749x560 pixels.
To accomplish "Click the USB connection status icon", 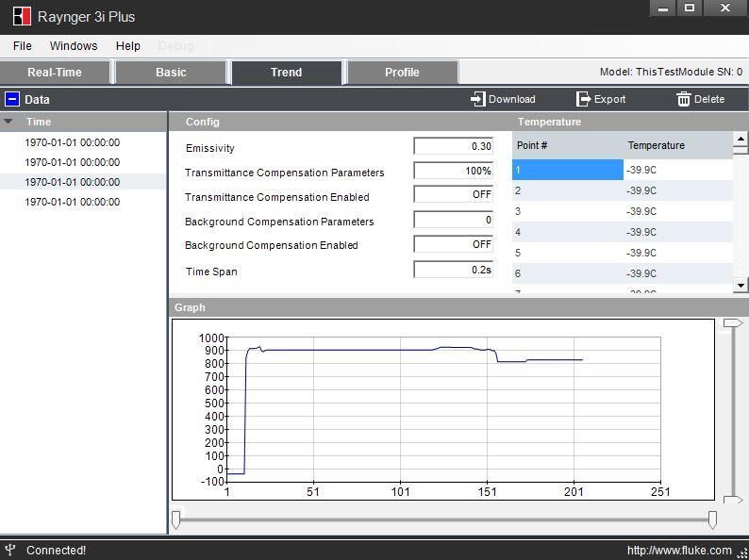I will [x=10, y=550].
